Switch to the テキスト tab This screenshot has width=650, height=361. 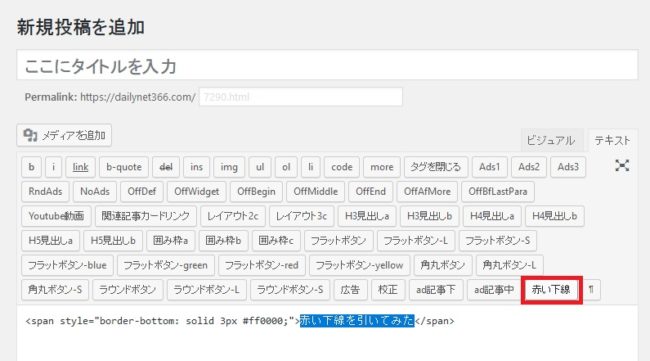pyautogui.click(x=612, y=141)
